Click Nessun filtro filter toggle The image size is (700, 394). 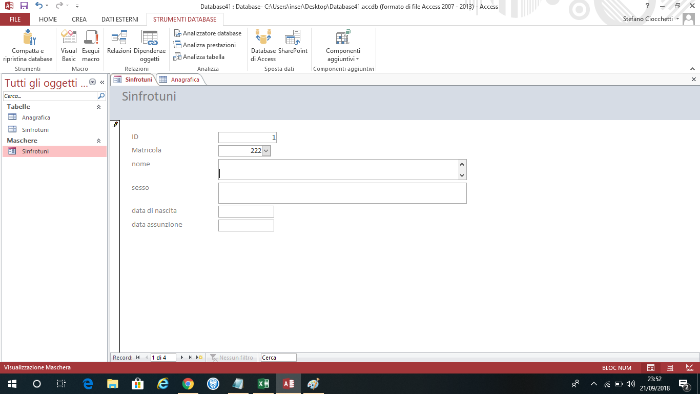[232, 357]
